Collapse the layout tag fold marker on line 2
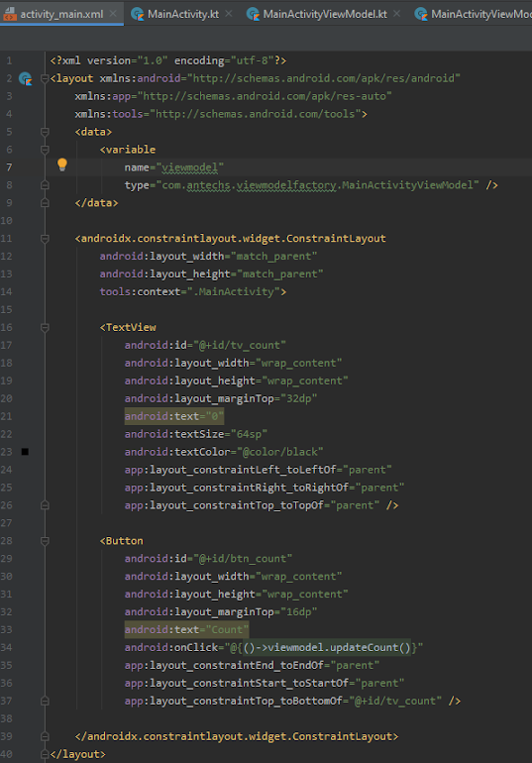 pyautogui.click(x=45, y=78)
